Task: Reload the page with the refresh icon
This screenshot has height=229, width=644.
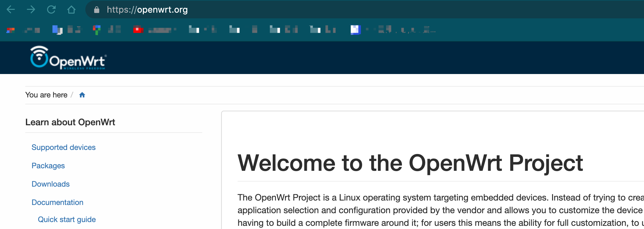Action: (51, 9)
